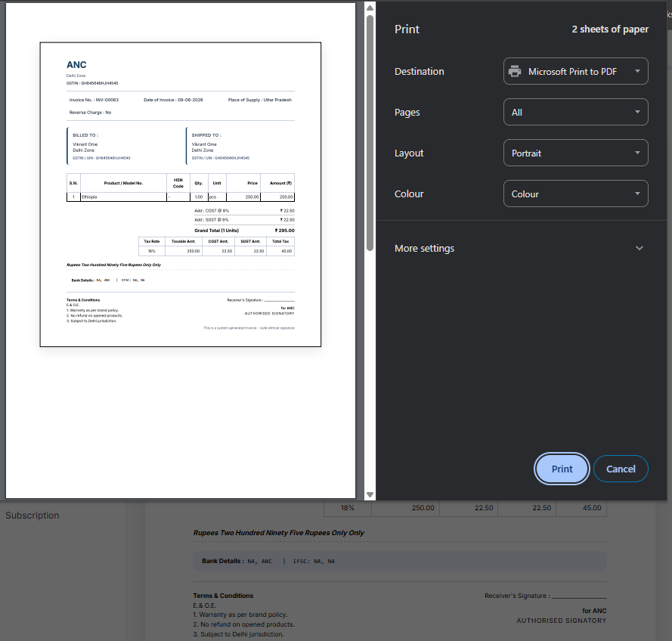Viewport: 672px width, 641px height.
Task: Click the printer icon in Destination
Action: 515,71
